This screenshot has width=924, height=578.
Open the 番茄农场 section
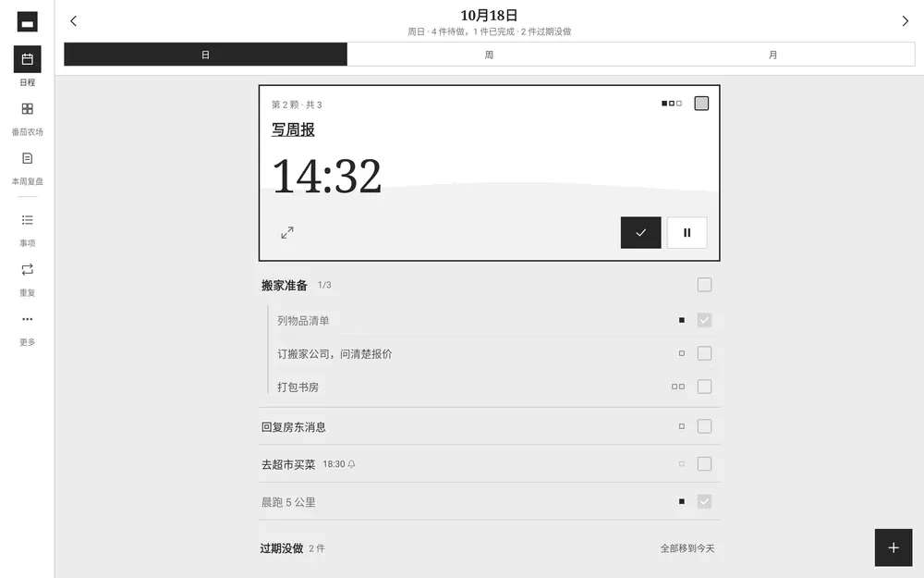27,118
